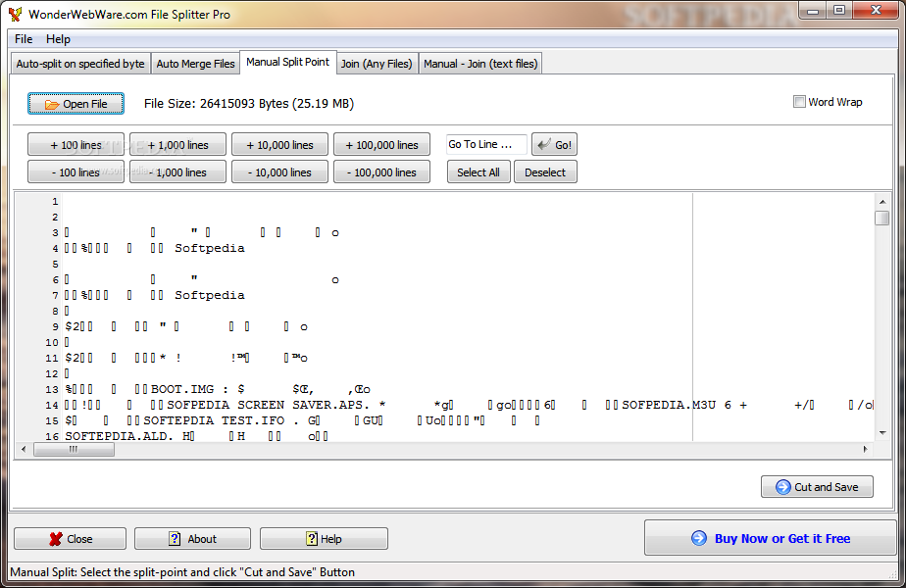
Task: Advance by + 100 lines
Action: click(75, 144)
